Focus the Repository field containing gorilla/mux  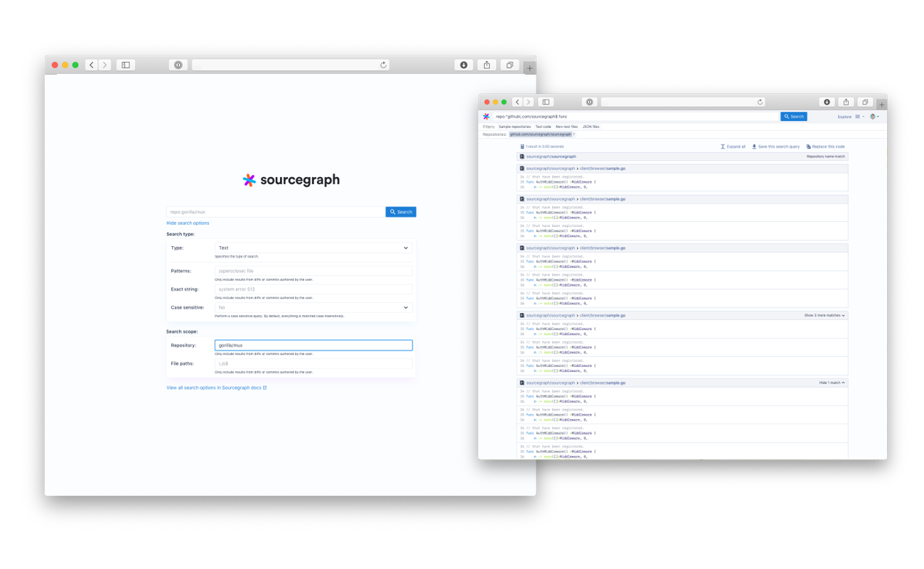313,346
